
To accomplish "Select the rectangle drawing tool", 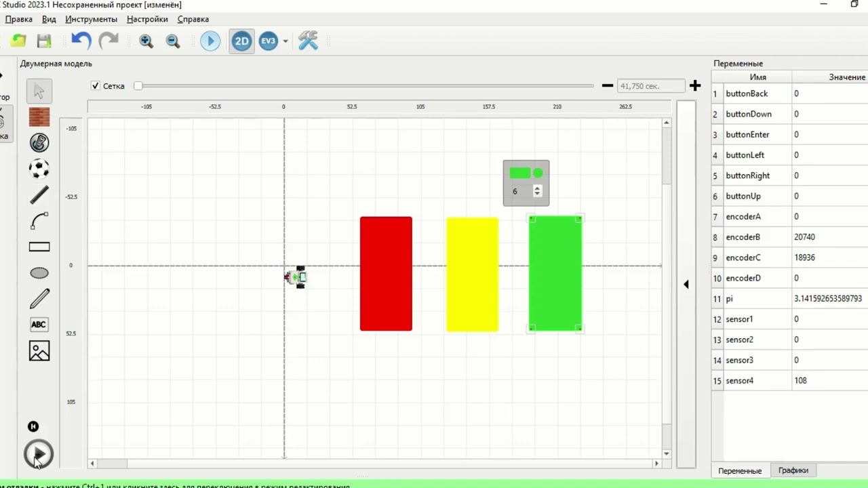I will point(39,247).
